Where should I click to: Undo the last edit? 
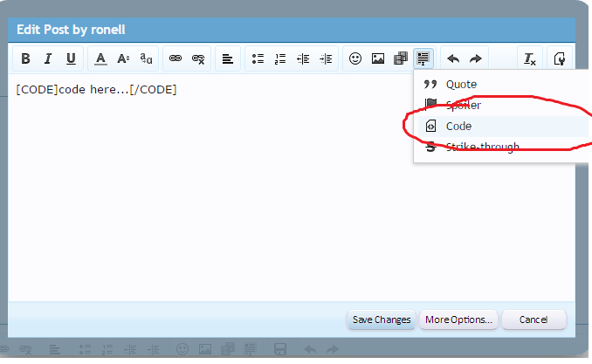453,58
